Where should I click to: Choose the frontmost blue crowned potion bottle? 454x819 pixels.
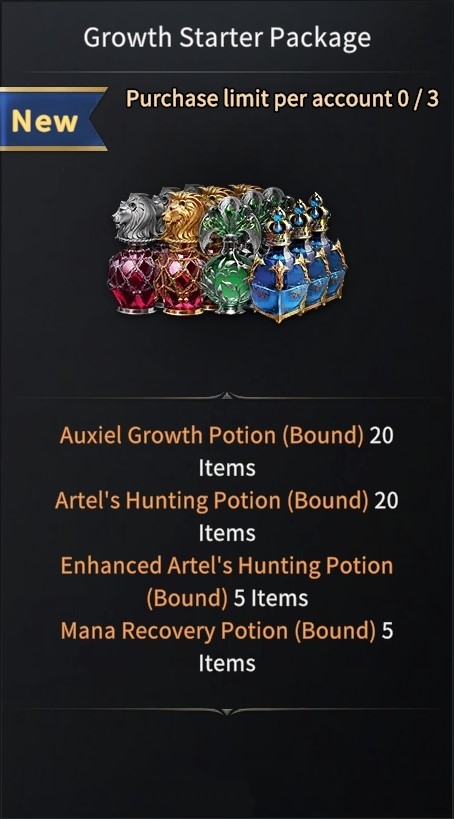[x=277, y=266]
